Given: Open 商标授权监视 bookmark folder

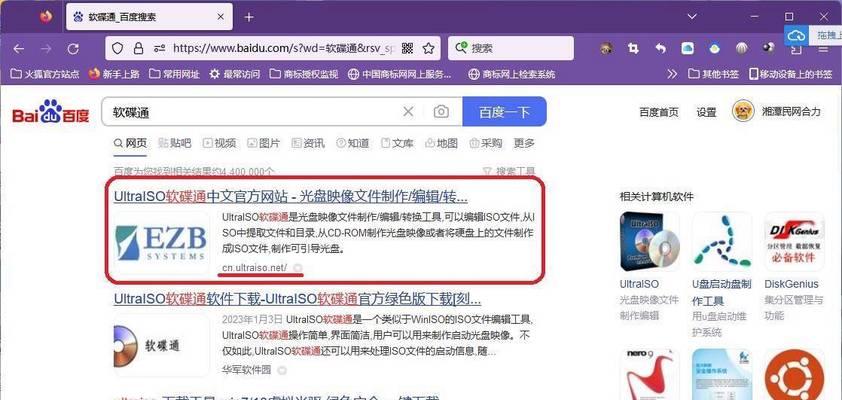Looking at the screenshot, I should coord(304,74).
